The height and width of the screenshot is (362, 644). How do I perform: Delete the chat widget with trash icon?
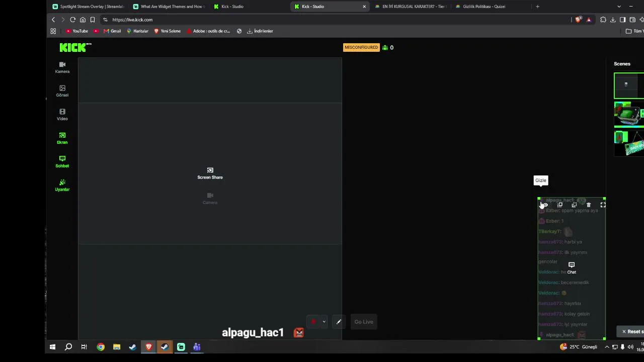tap(589, 205)
